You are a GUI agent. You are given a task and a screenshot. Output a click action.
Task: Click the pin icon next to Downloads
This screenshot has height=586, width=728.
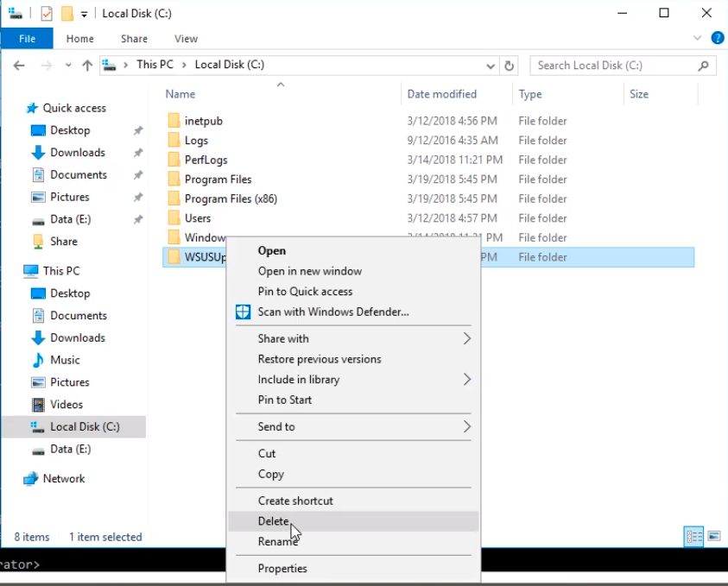[x=138, y=153]
